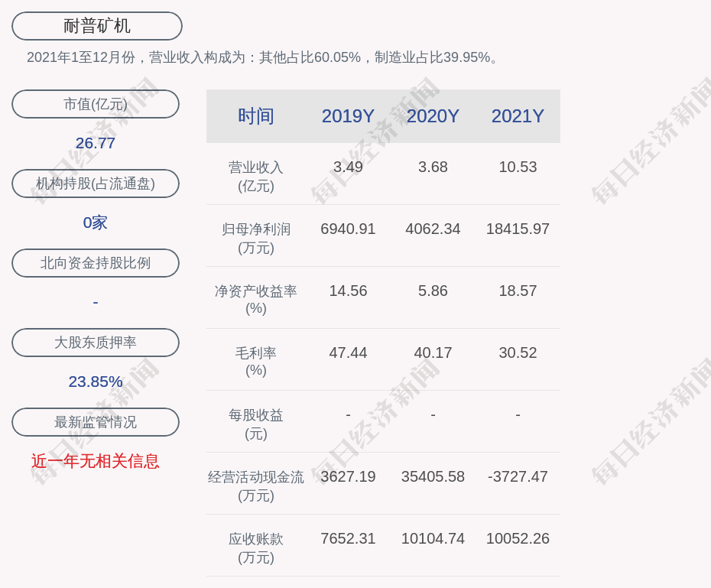Click the 北向资金持股比例 label pill

tap(96, 263)
